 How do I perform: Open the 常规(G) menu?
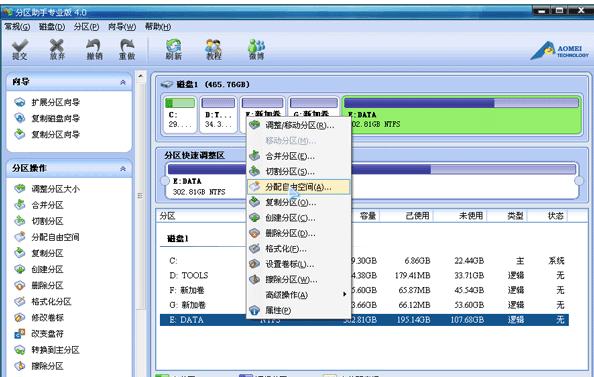pos(17,27)
